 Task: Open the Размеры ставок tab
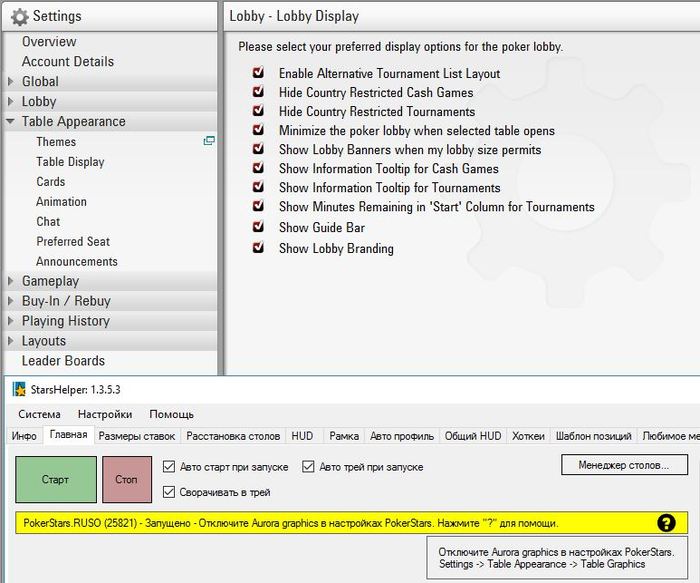pos(137,436)
